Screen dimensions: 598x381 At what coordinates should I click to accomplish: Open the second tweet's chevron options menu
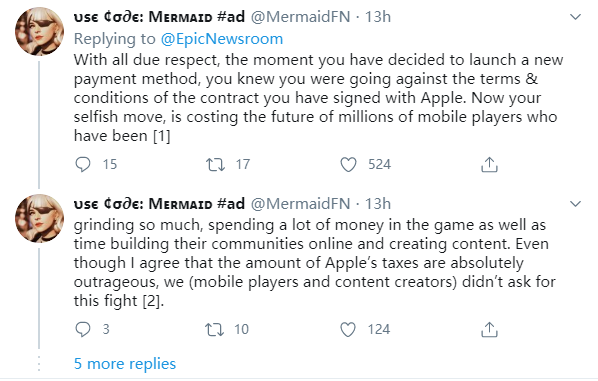[575, 204]
